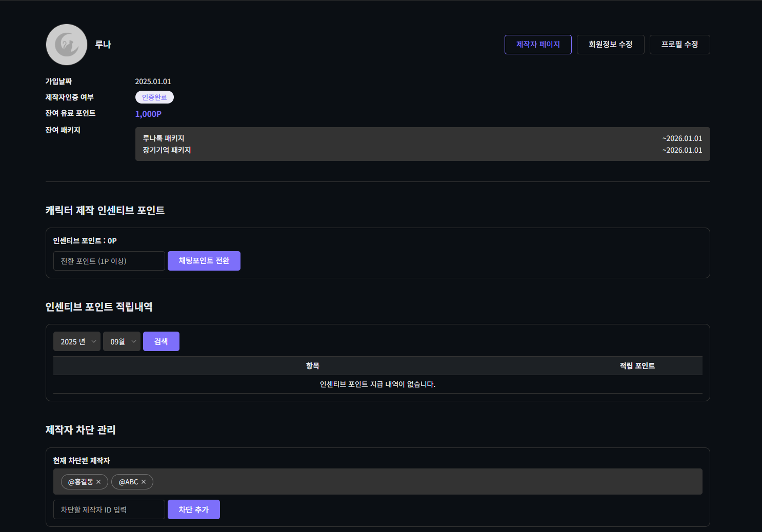Click the 채팅포인트 전환 button
The height and width of the screenshot is (532, 762).
click(x=204, y=261)
